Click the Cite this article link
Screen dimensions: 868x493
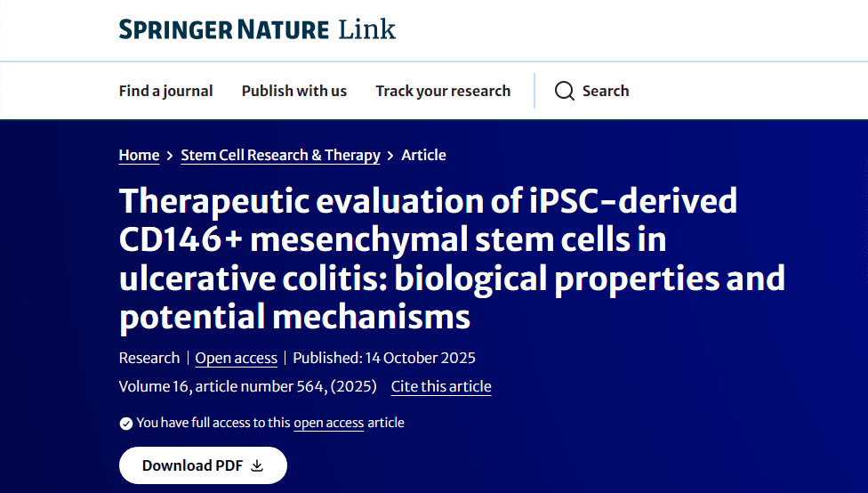(441, 386)
